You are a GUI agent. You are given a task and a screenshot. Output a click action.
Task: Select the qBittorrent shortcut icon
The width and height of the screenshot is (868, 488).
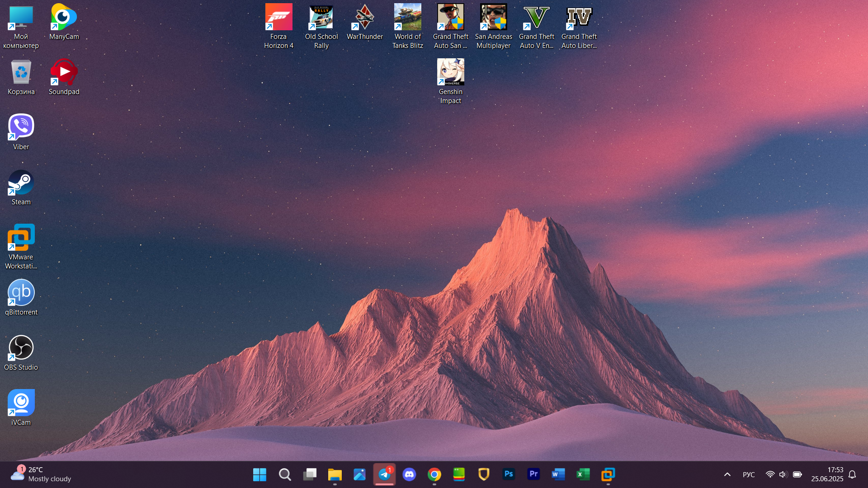pos(21,293)
